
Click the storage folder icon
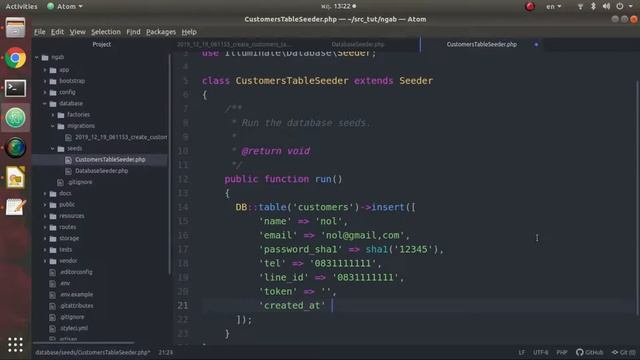(53, 238)
